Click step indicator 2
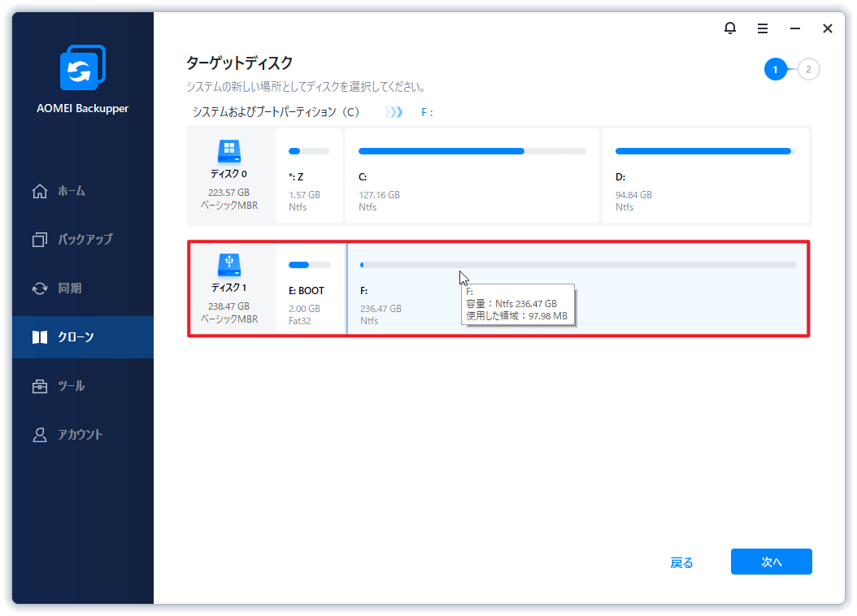 [808, 69]
